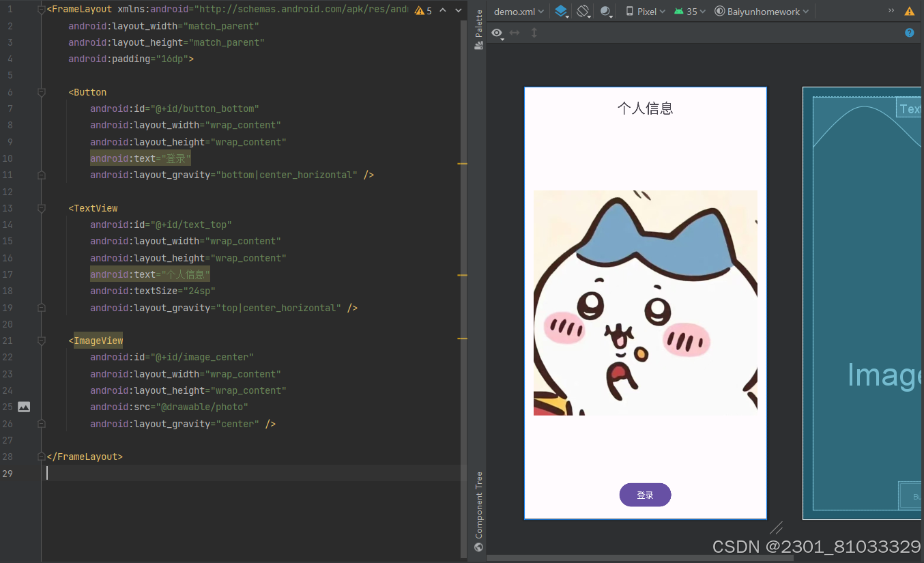Click the gutter image preview icon on line 25

coord(24,407)
